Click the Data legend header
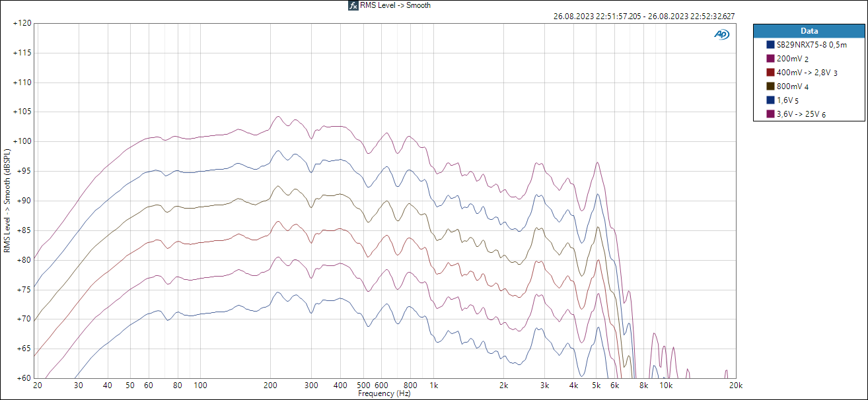Screen dimensions: 868x400 [809, 31]
